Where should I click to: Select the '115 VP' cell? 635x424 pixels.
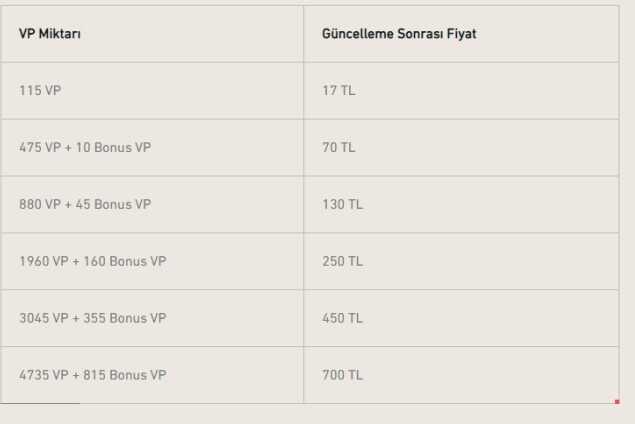point(40,91)
